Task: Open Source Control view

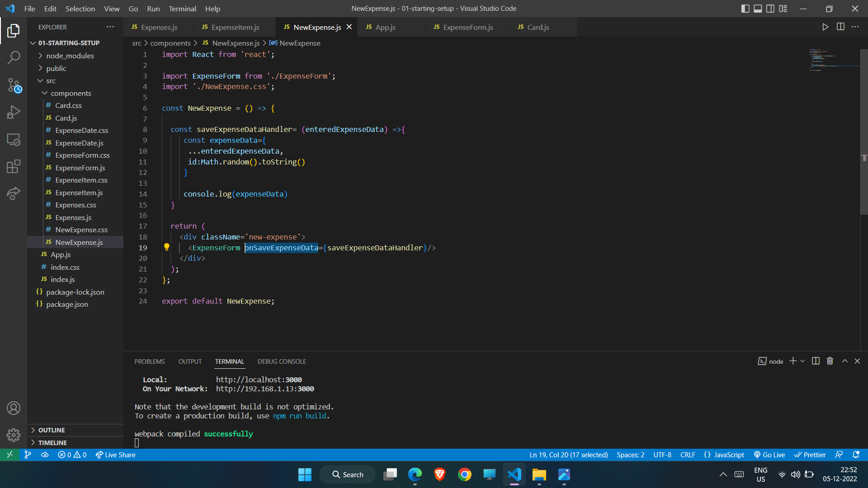Action: pos(14,85)
